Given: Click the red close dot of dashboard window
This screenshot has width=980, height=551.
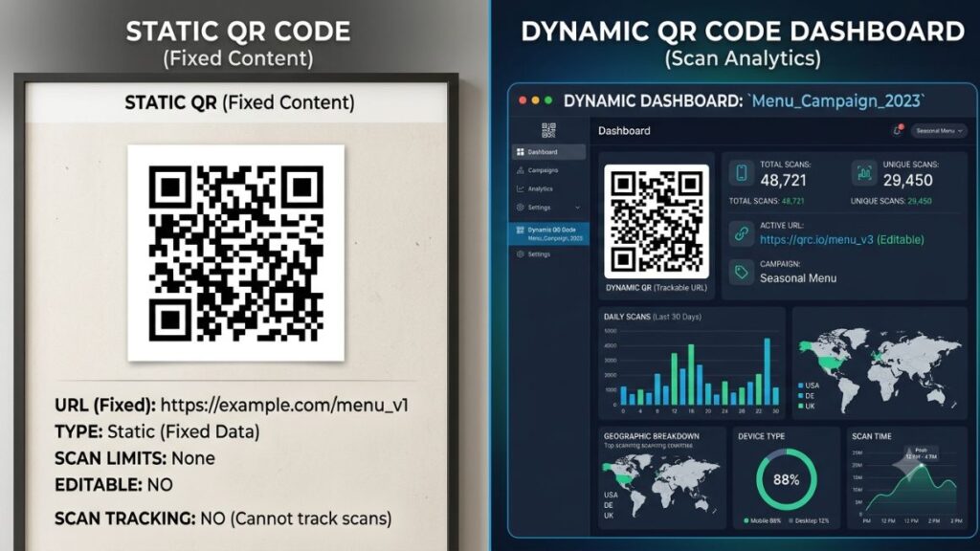Looking at the screenshot, I should [x=523, y=99].
